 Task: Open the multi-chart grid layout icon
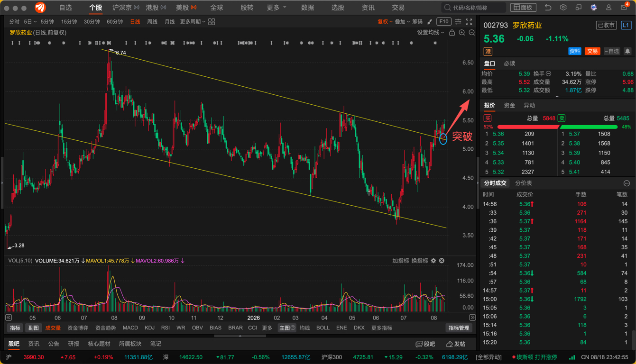(212, 22)
